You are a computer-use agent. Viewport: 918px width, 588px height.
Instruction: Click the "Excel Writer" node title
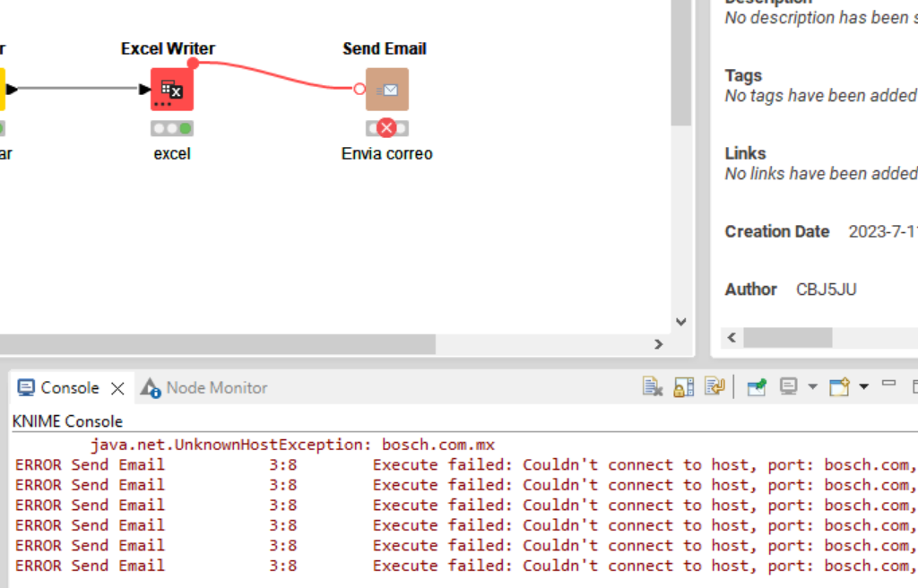pos(168,48)
